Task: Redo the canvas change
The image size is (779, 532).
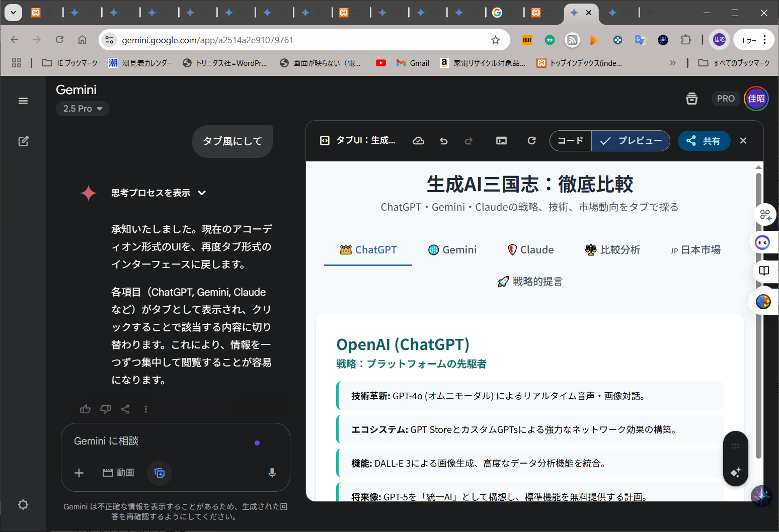Action: (x=469, y=141)
